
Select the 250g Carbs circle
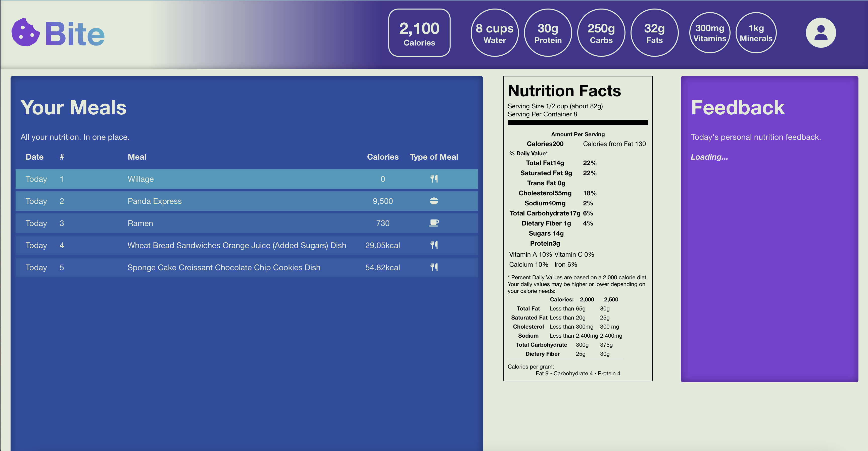601,33
